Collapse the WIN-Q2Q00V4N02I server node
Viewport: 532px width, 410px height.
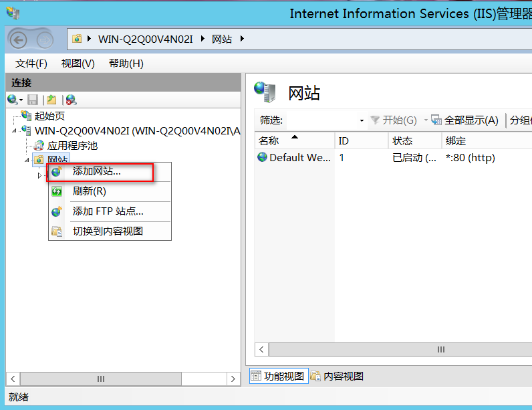pyautogui.click(x=14, y=130)
